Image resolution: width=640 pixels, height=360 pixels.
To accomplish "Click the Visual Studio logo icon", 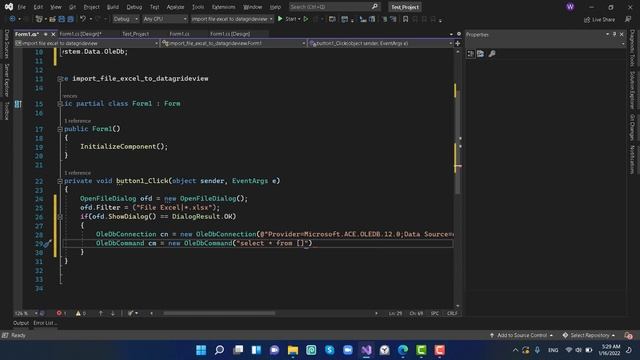I will (x=9, y=7).
